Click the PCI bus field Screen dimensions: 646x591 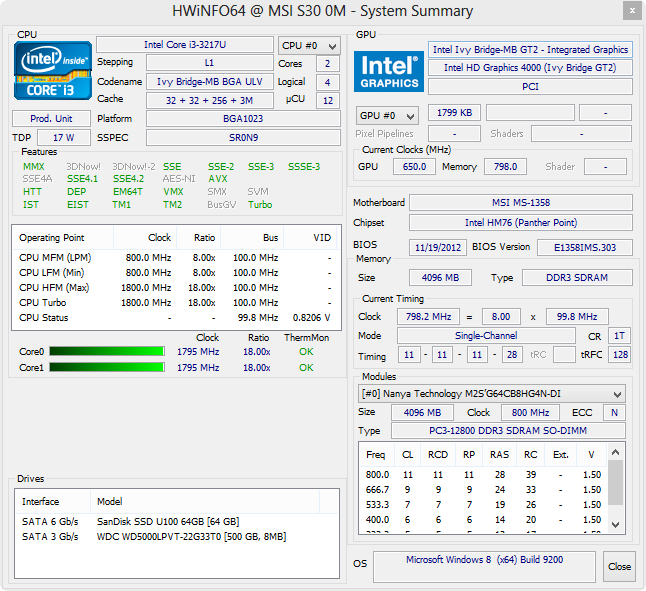[x=530, y=86]
